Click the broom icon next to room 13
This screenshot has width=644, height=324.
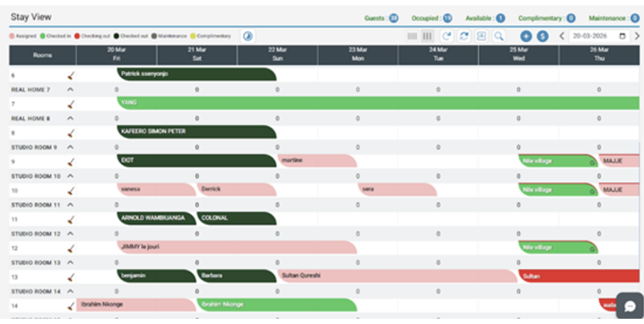(71, 276)
